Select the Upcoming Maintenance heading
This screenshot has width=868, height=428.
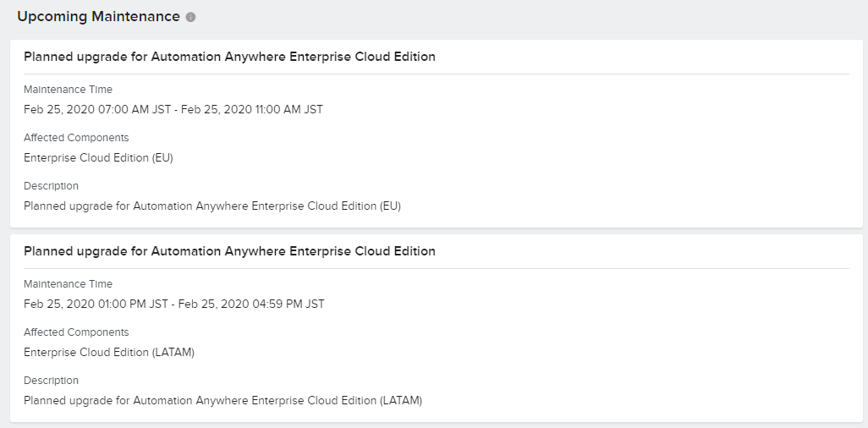98,17
